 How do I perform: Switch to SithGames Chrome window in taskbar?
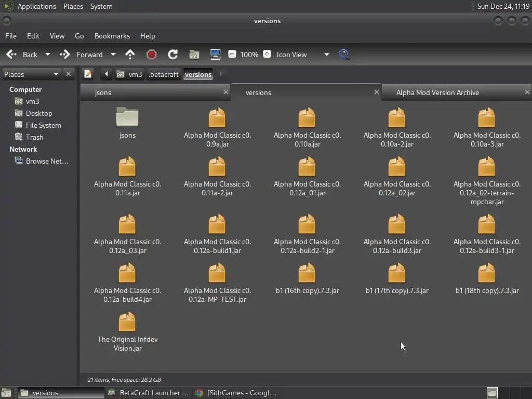point(236,393)
